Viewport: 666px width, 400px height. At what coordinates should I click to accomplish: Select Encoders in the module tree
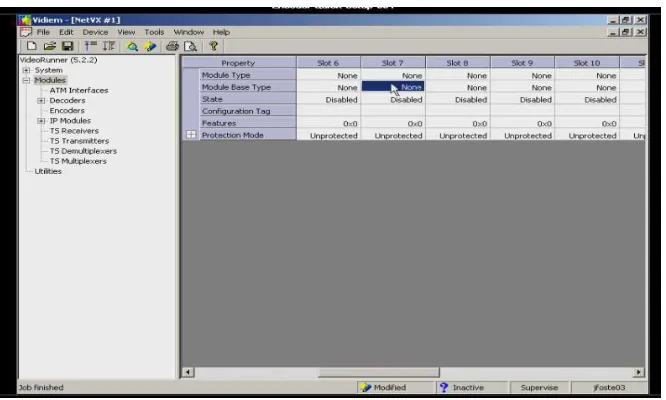click(67, 110)
